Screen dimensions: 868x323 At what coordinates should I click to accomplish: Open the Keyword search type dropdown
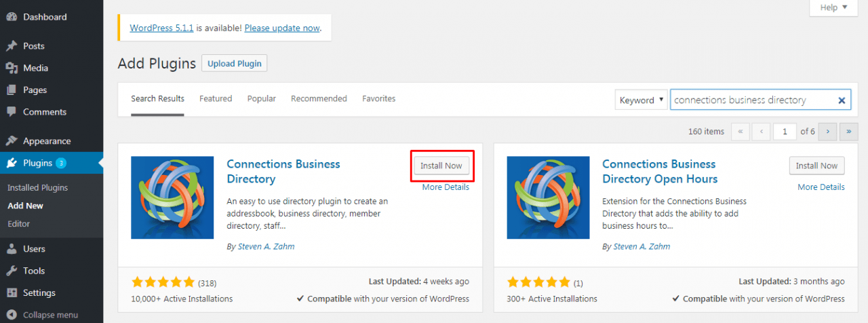[x=641, y=100]
